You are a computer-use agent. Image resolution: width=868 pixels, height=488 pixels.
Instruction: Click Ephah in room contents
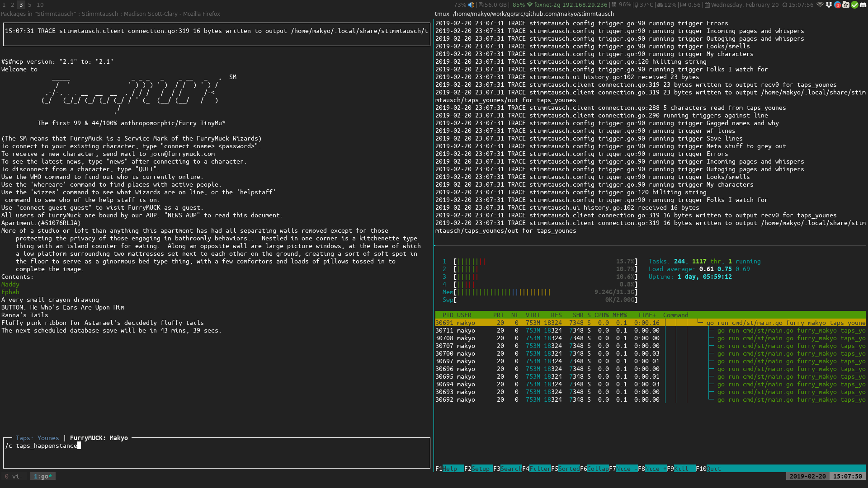(10, 292)
